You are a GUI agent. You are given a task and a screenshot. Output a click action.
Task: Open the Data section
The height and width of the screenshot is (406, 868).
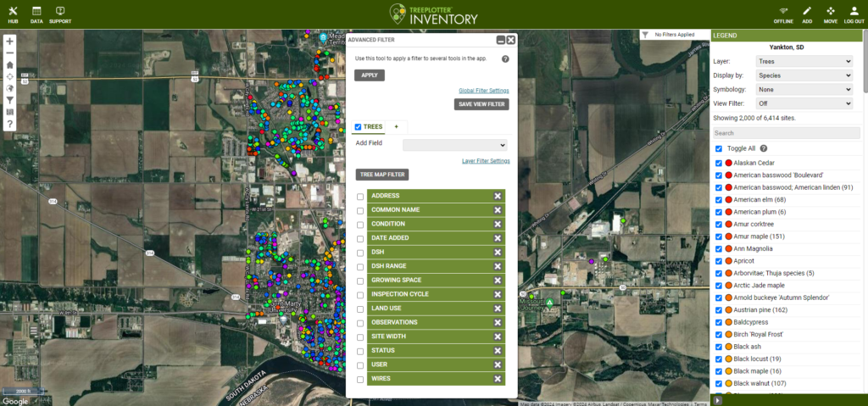(36, 14)
